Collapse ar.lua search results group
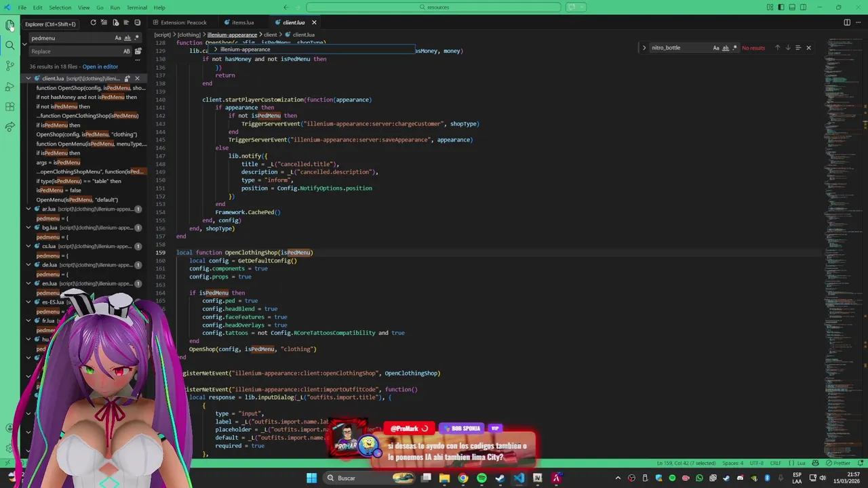Viewport: 868px width, 488px height. coord(28,209)
